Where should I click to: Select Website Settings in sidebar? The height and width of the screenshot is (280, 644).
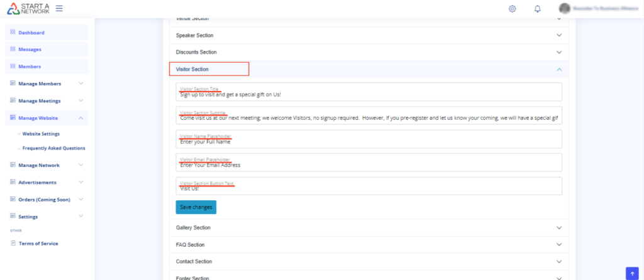(41, 134)
